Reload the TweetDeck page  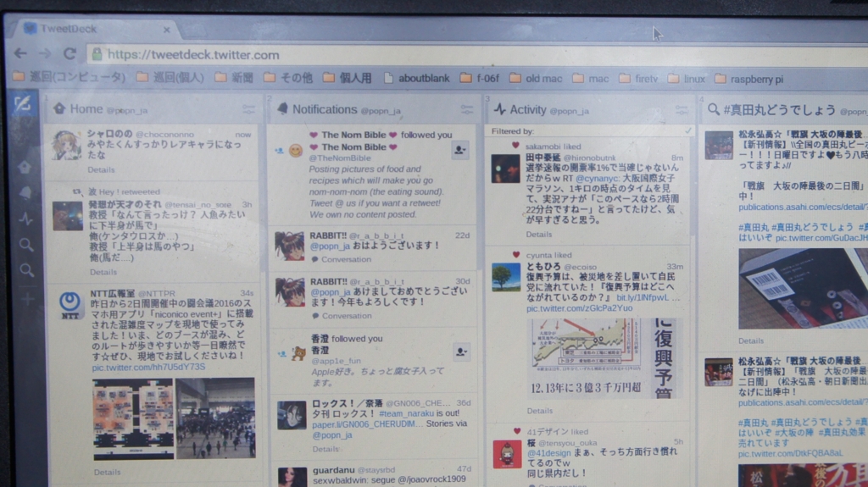70,53
